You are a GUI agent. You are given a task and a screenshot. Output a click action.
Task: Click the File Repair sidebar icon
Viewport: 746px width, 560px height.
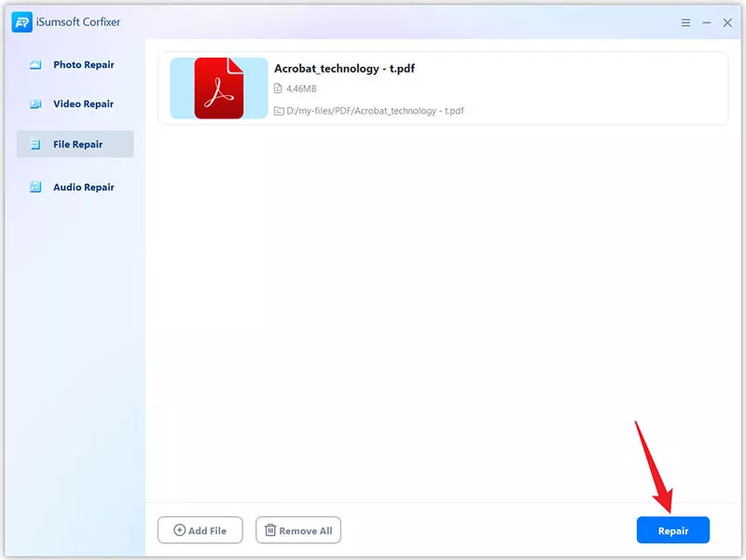[35, 144]
